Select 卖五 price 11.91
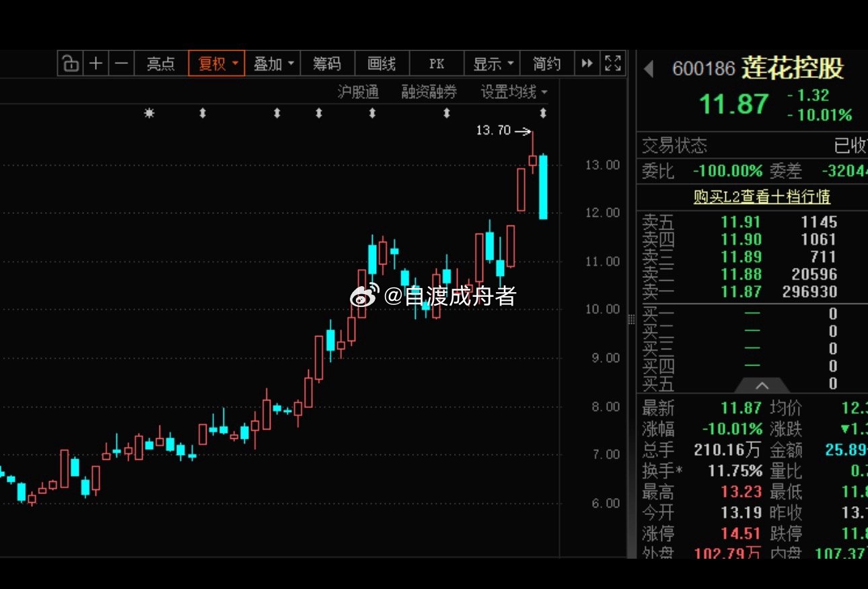The image size is (868, 589). (x=742, y=222)
